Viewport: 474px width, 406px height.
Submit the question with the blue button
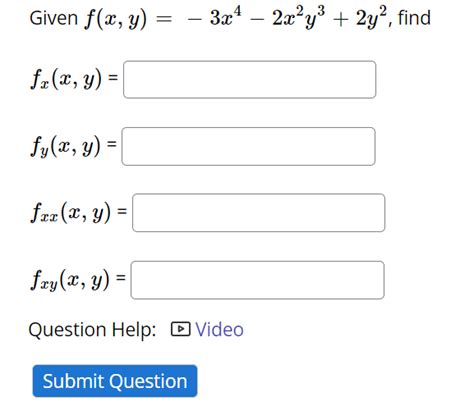tap(115, 381)
